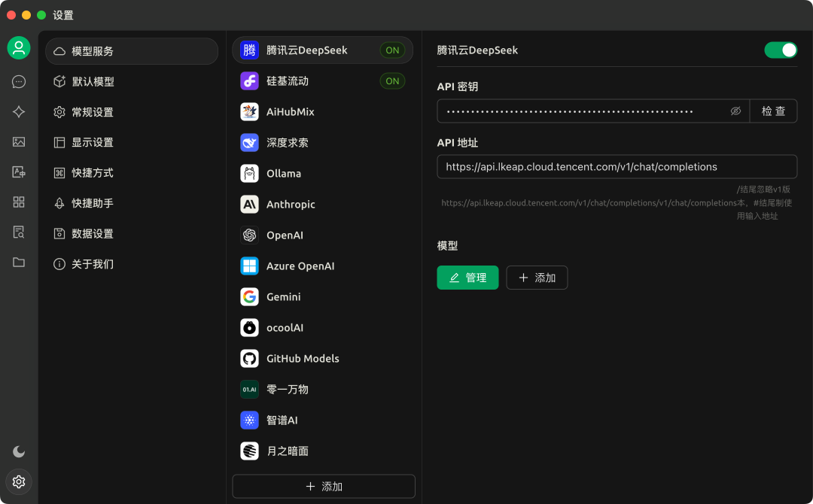The height and width of the screenshot is (504, 813).
Task: Open 关于我们 settings section
Action: coord(132,264)
